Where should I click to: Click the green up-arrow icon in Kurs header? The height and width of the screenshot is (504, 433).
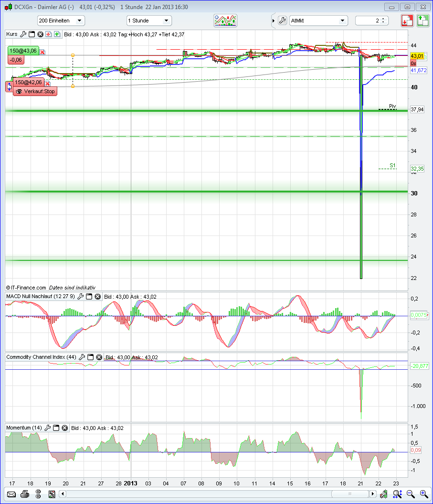pyautogui.click(x=57, y=34)
